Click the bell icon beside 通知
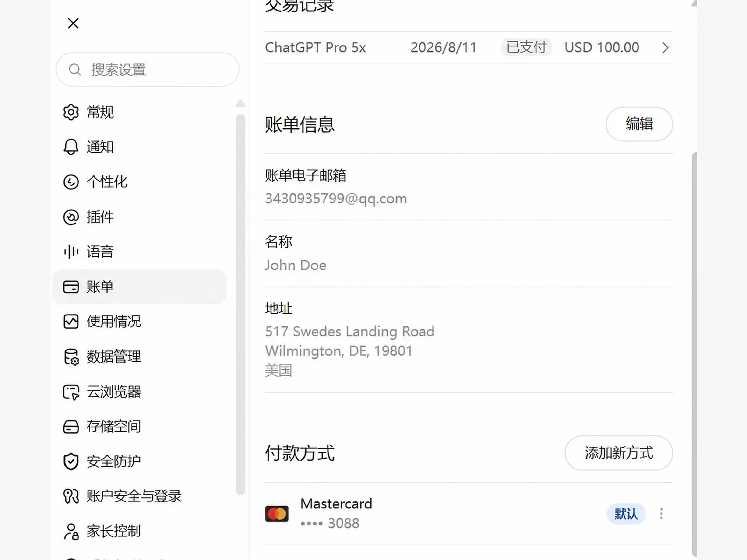 coord(71,147)
